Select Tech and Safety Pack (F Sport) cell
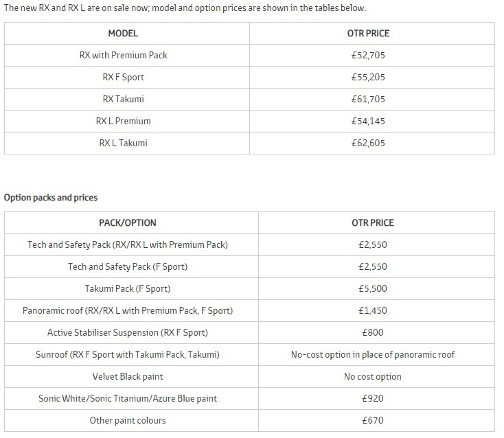The width and height of the screenshot is (504, 438). 127,266
